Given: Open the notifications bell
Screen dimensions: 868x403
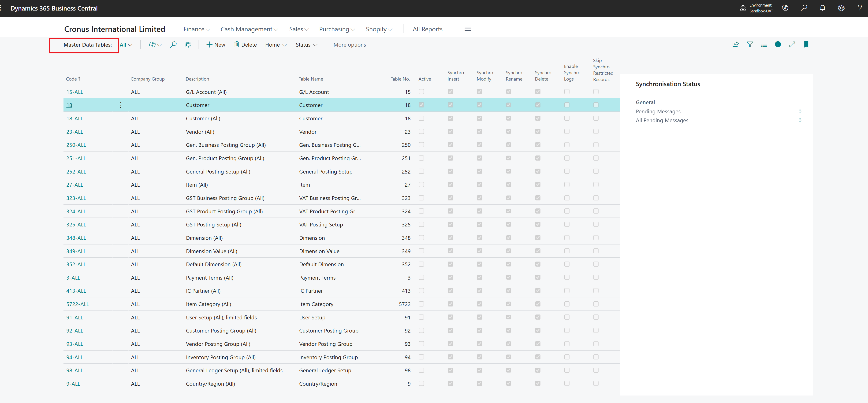Looking at the screenshot, I should click(823, 8).
